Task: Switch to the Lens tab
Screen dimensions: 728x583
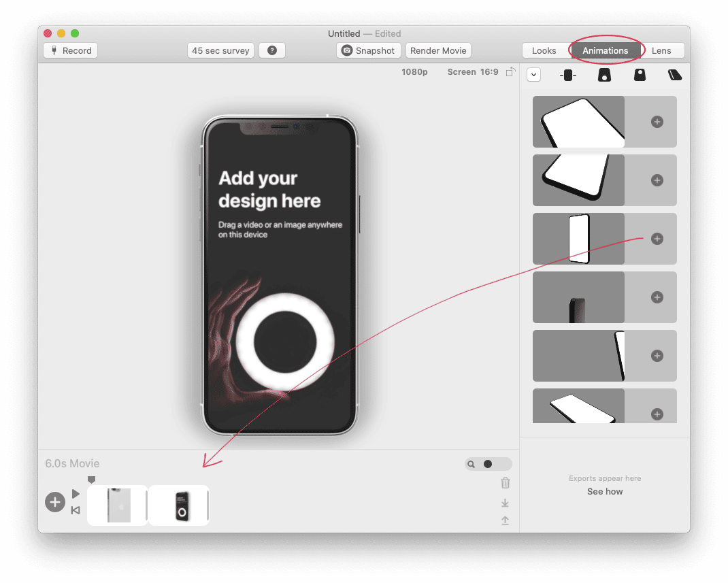Action: (661, 50)
